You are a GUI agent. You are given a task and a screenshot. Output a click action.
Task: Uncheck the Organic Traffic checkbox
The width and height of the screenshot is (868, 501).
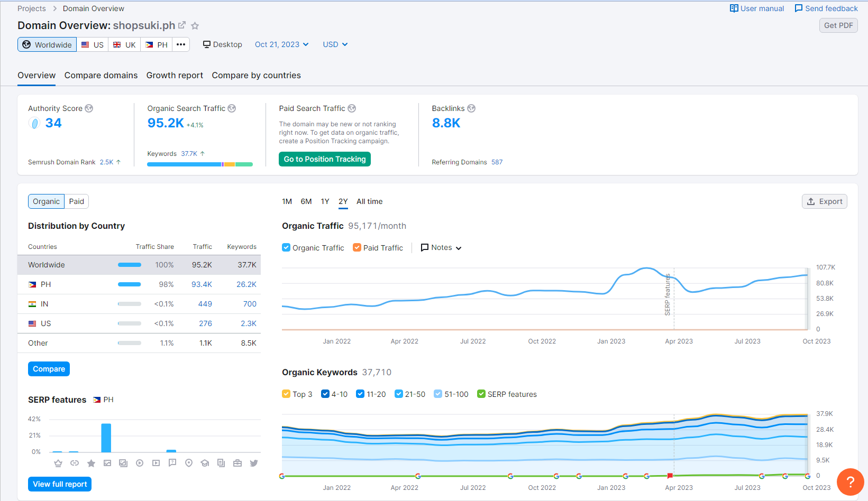(286, 247)
